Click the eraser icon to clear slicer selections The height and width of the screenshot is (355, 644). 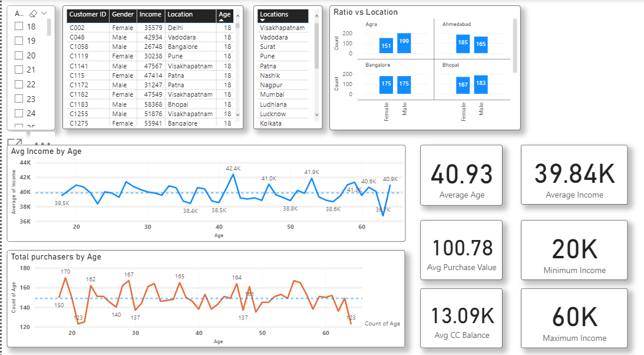pyautogui.click(x=34, y=13)
